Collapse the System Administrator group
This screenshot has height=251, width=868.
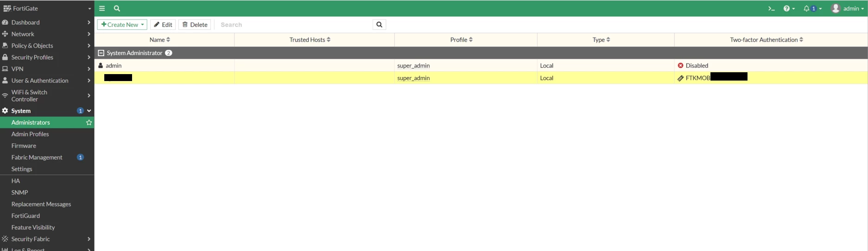tap(101, 53)
